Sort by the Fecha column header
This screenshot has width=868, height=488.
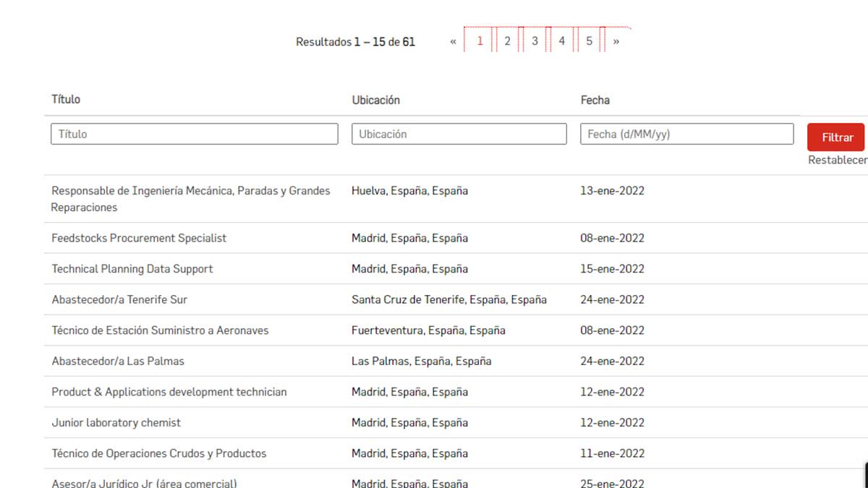point(595,100)
